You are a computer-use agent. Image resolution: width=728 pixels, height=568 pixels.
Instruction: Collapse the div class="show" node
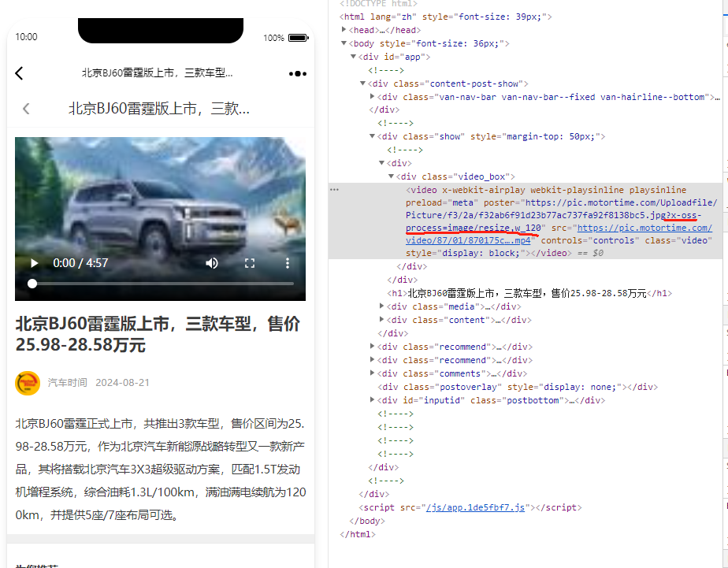(373, 136)
